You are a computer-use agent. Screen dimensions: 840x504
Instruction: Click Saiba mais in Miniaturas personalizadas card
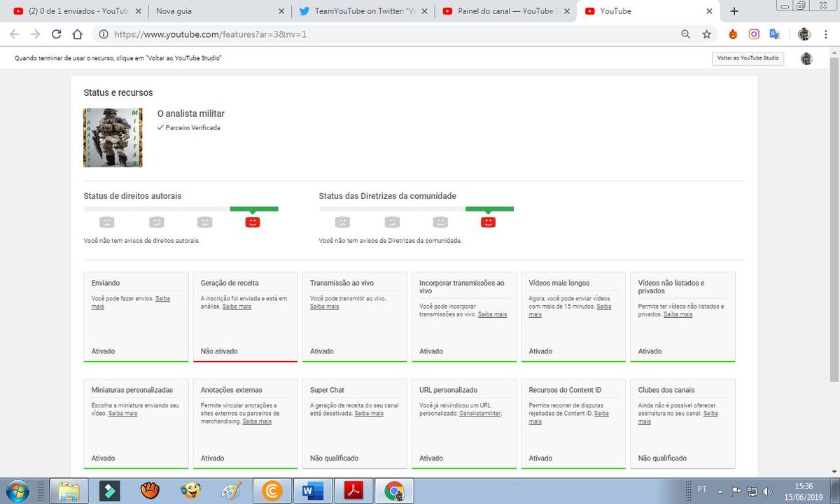(x=122, y=414)
